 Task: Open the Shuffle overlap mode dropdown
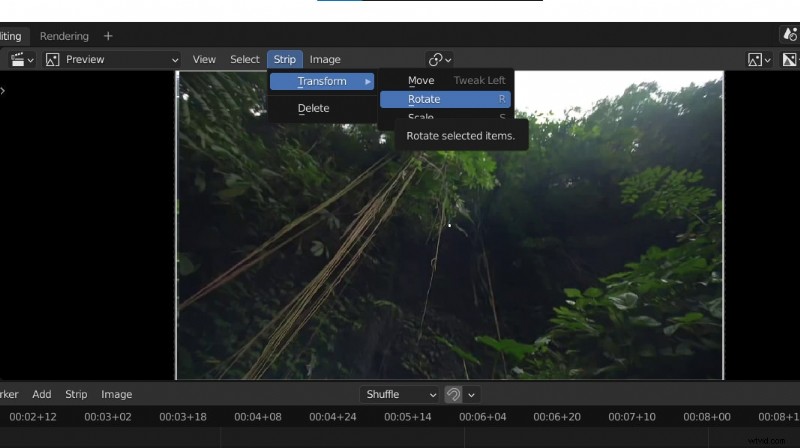(x=399, y=394)
